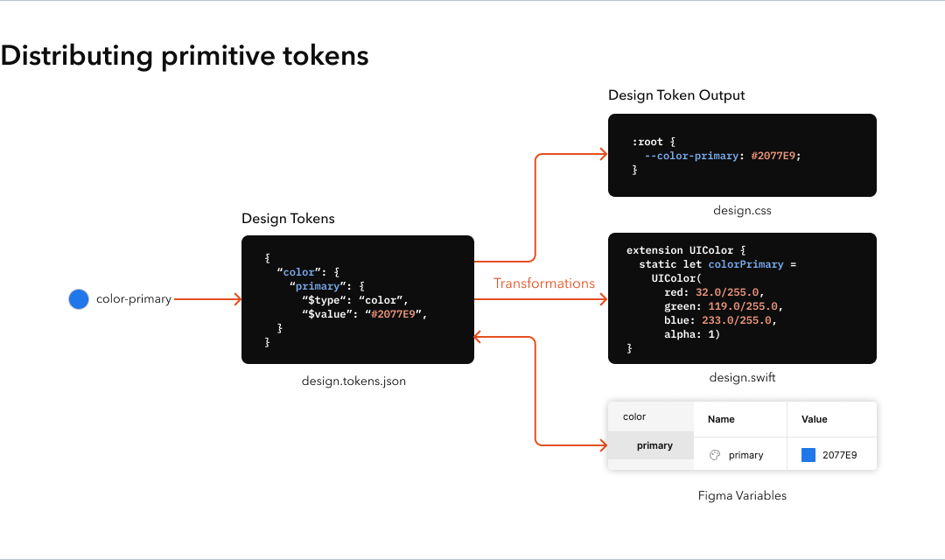Click the design.css code block
Viewport: 945px width, 560px height.
click(742, 155)
